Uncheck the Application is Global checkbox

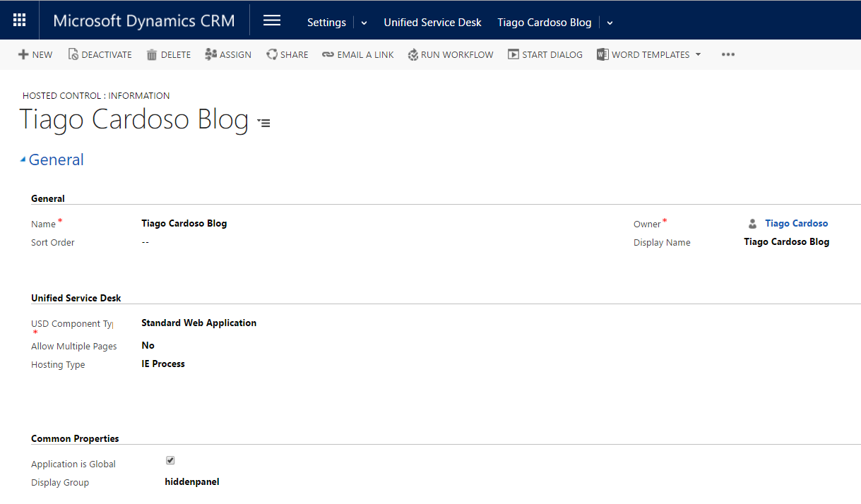pyautogui.click(x=170, y=460)
